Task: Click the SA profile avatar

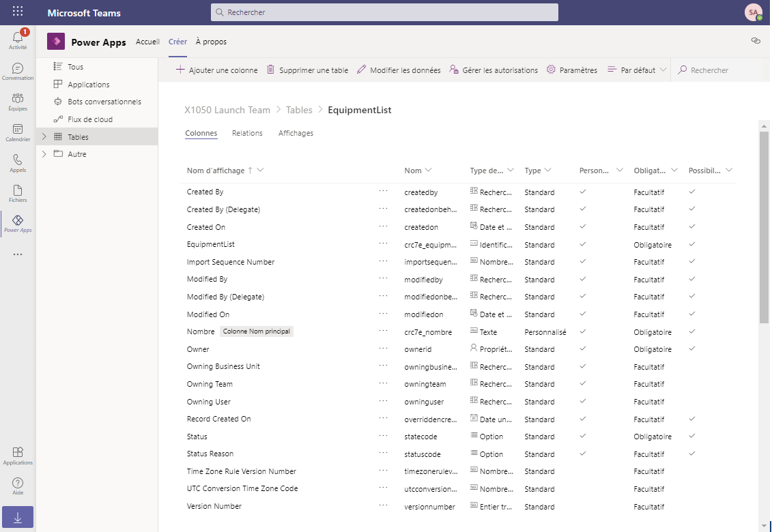Action: [x=754, y=12]
